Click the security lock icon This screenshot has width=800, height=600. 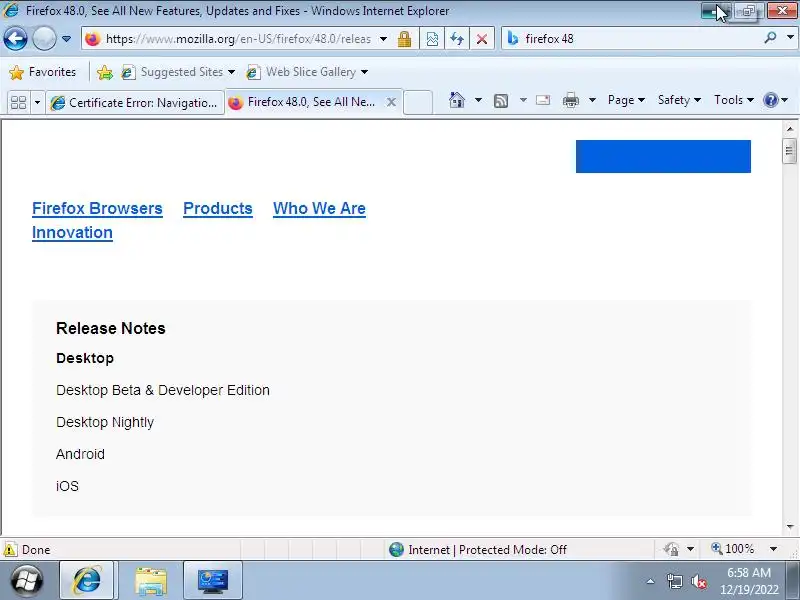[405, 39]
